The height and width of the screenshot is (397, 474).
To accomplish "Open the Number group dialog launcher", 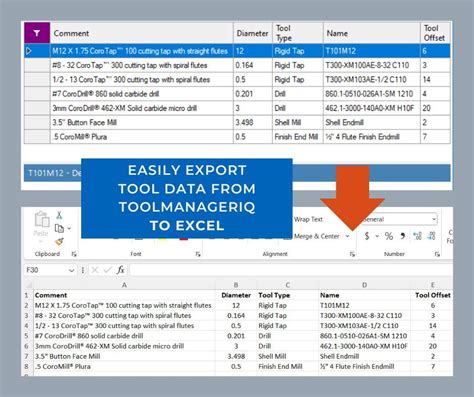I will 437,254.
